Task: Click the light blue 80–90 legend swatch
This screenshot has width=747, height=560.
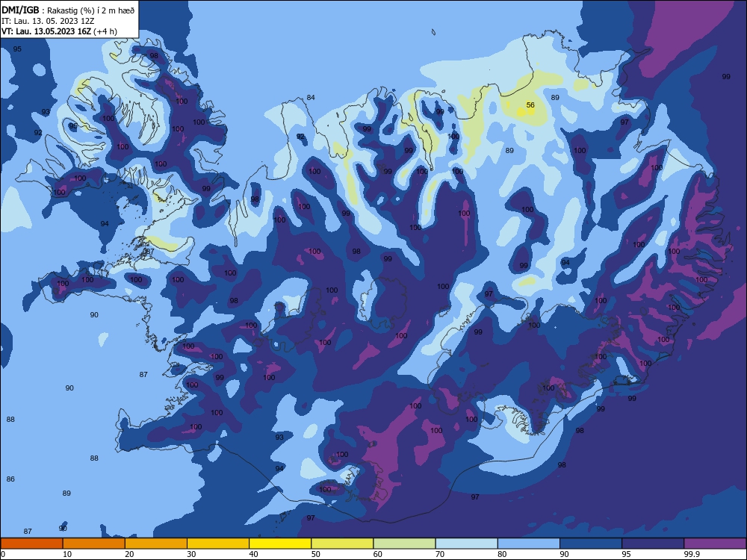Action: pyautogui.click(x=529, y=544)
